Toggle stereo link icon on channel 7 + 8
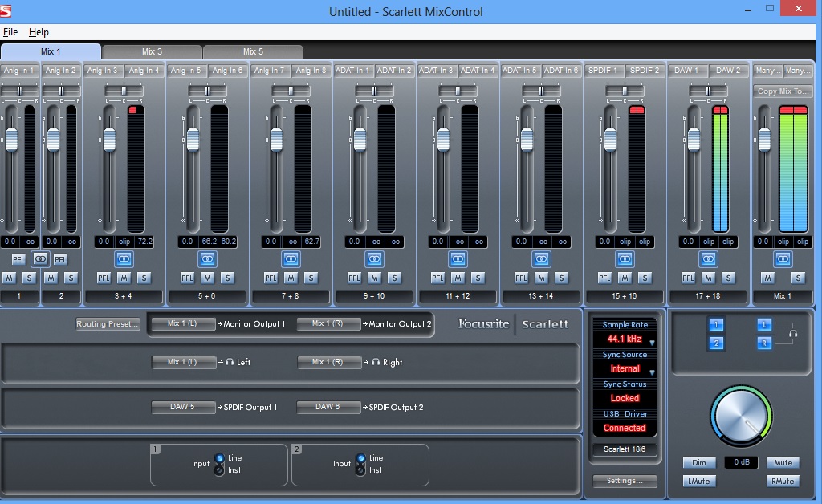Screen dimensions: 822x504 click(x=291, y=258)
